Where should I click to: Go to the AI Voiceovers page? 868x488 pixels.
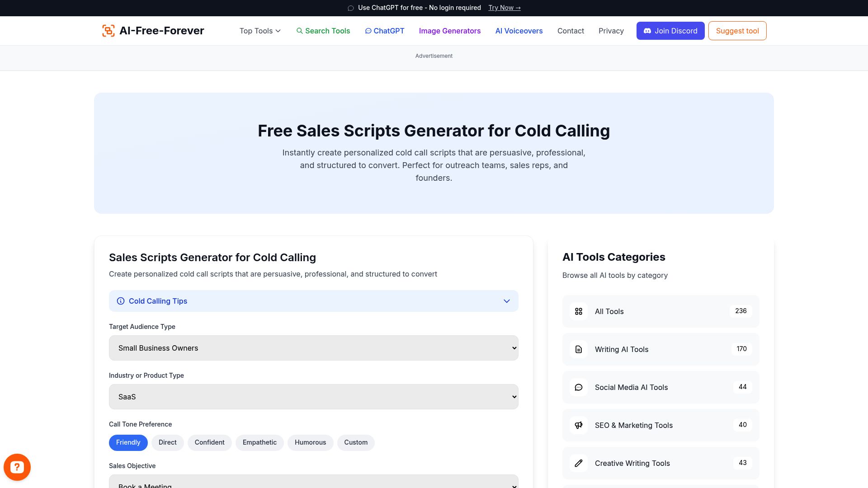coord(519,31)
